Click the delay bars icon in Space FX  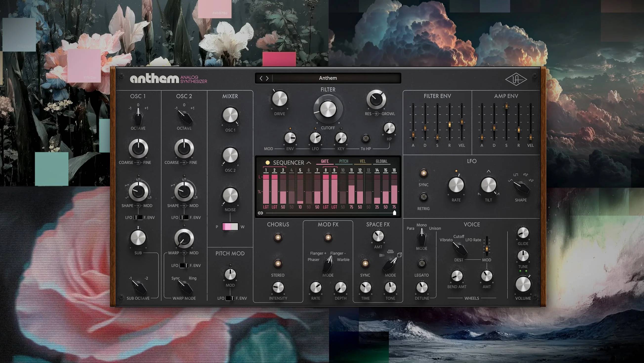(x=382, y=255)
